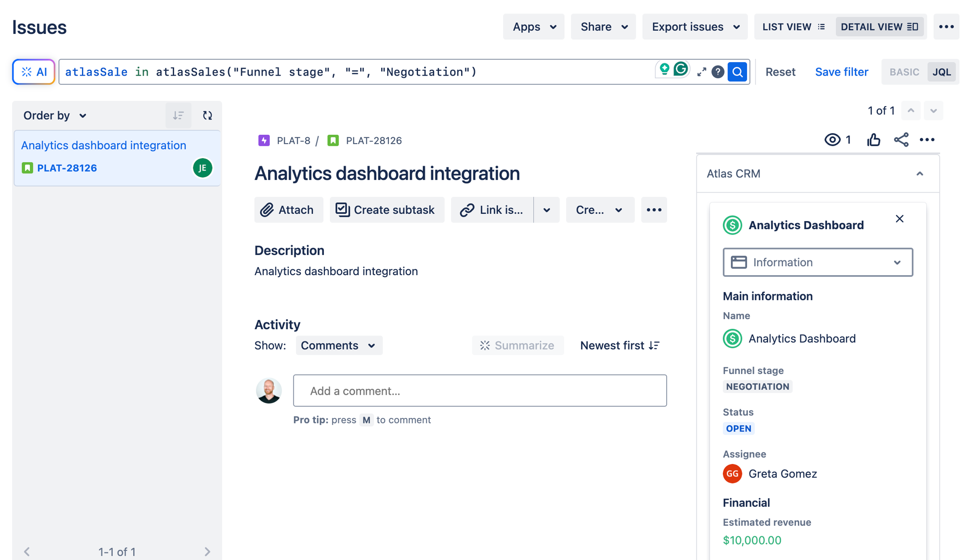Open the Export issues menu

click(x=695, y=27)
